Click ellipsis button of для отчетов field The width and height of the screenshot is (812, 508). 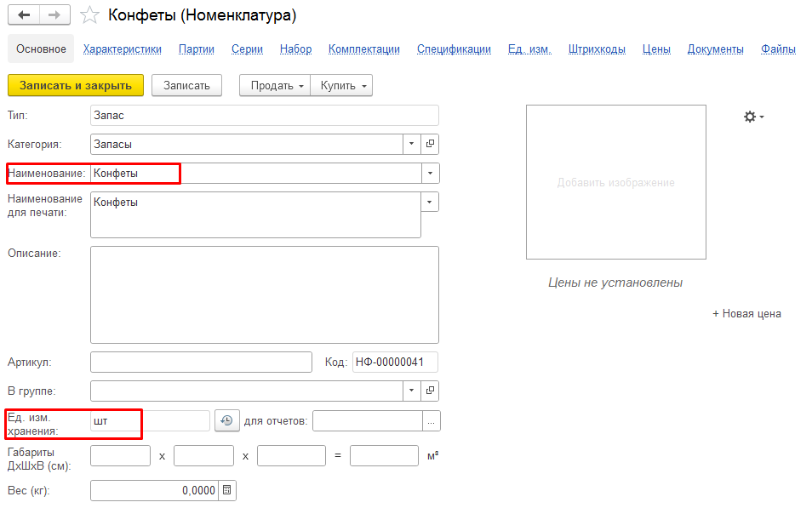click(x=431, y=420)
